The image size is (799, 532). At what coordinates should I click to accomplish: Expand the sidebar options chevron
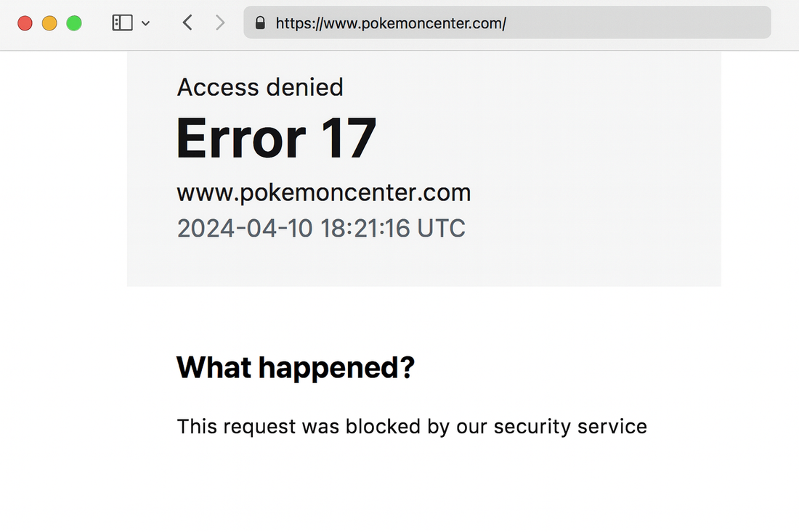pos(146,23)
